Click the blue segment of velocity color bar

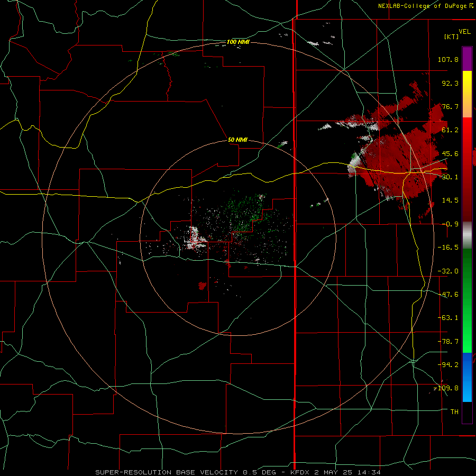(x=467, y=377)
